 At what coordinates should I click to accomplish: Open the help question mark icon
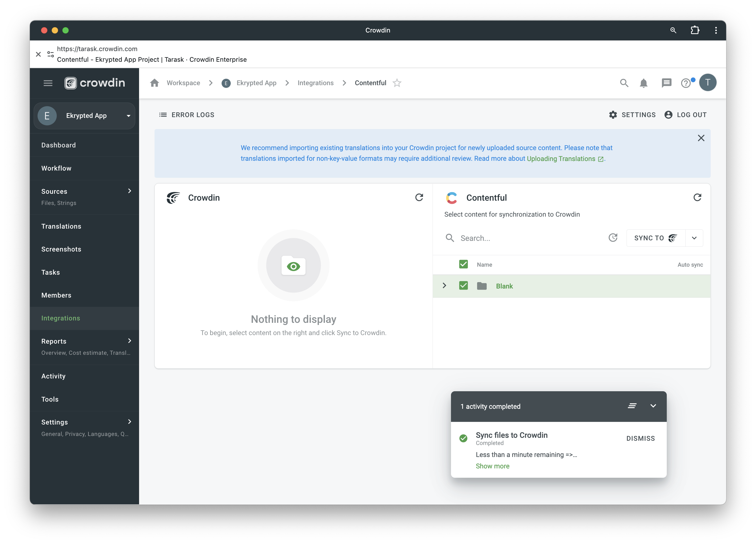coord(686,83)
